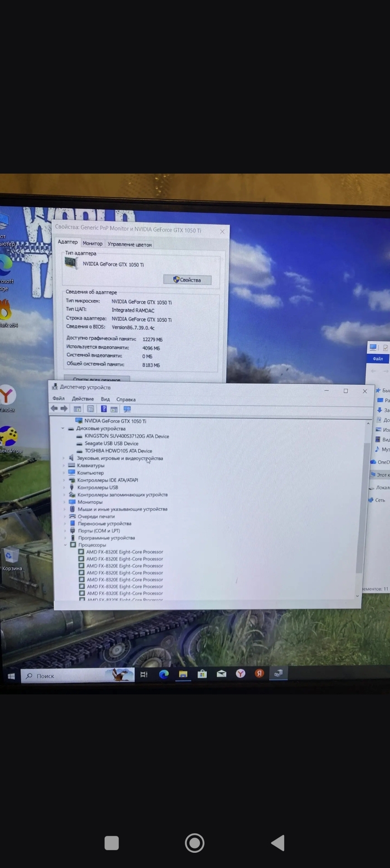Click the scan hardware changes monitor icon

[127, 409]
